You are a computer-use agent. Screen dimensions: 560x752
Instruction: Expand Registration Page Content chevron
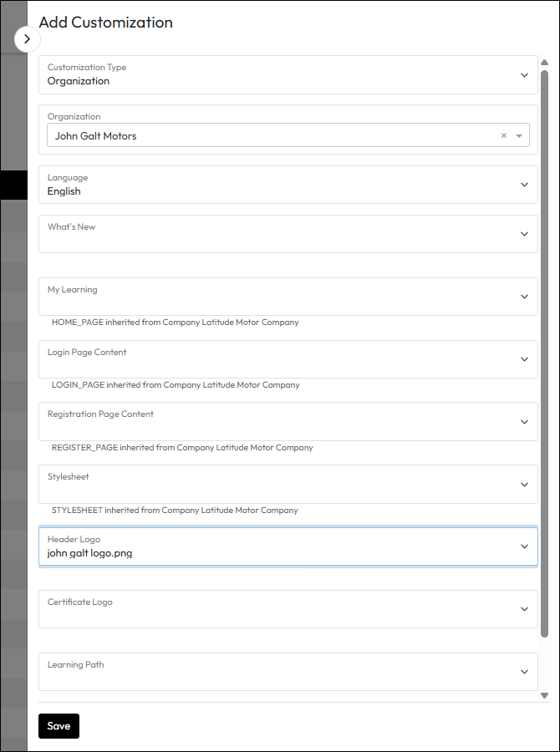(524, 422)
